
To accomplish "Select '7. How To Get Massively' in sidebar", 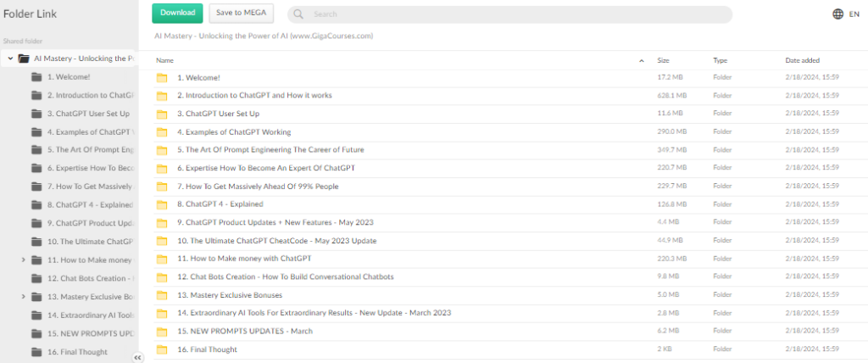I will (89, 187).
